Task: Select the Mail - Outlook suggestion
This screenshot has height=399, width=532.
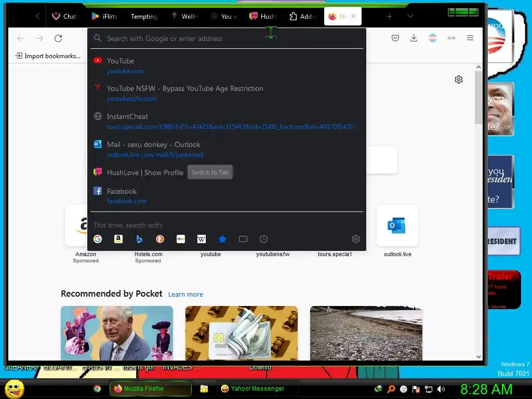Action: (x=227, y=149)
